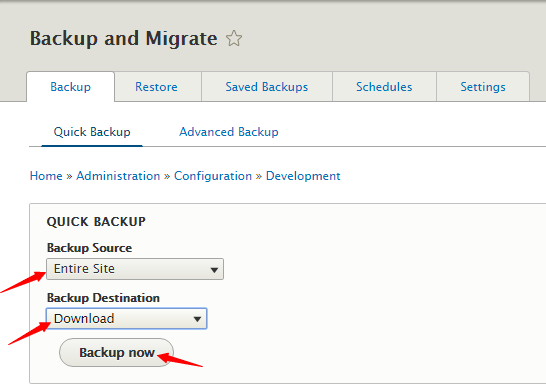This screenshot has width=546, height=384.
Task: Follow the Home breadcrumb link
Action: click(46, 176)
